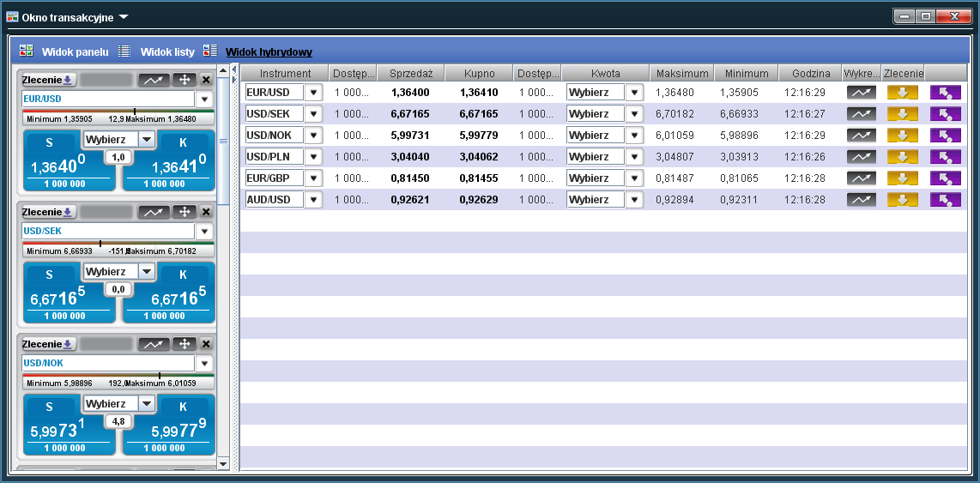The image size is (980, 483).
Task: Close the USD/SEK panel tile
Action: (206, 212)
